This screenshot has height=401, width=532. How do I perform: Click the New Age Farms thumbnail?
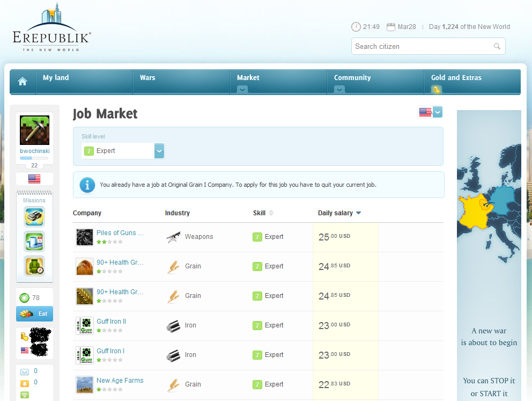click(x=85, y=385)
